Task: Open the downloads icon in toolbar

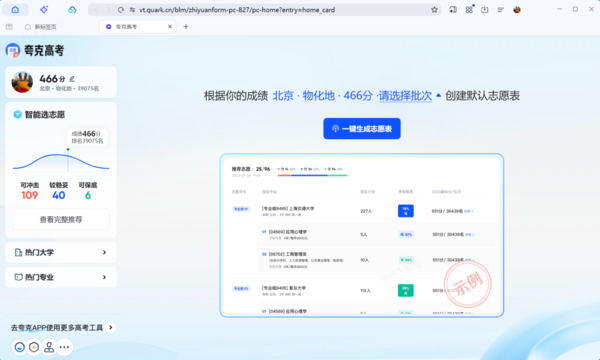Action: [485, 10]
